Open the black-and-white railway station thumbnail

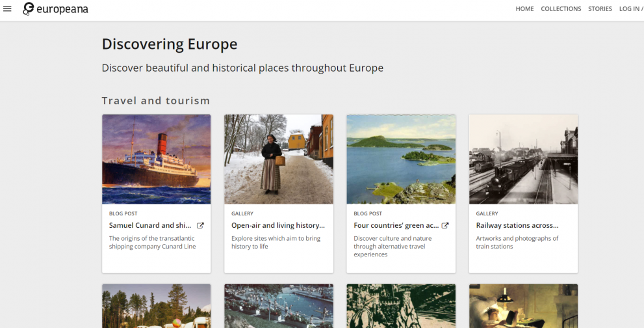tap(523, 159)
